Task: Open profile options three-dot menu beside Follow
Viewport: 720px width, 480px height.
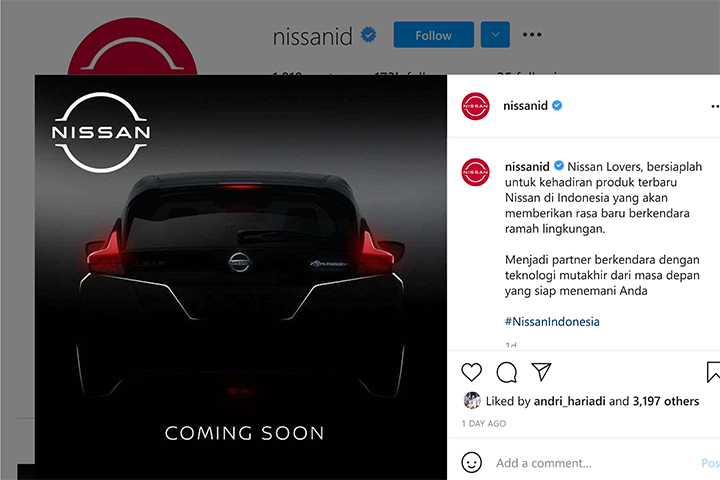Action: tap(532, 34)
